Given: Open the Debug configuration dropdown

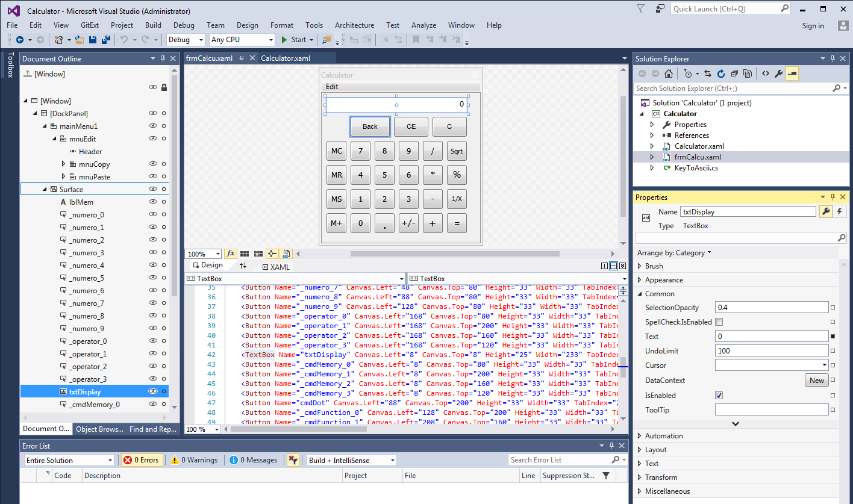Looking at the screenshot, I should [x=186, y=40].
